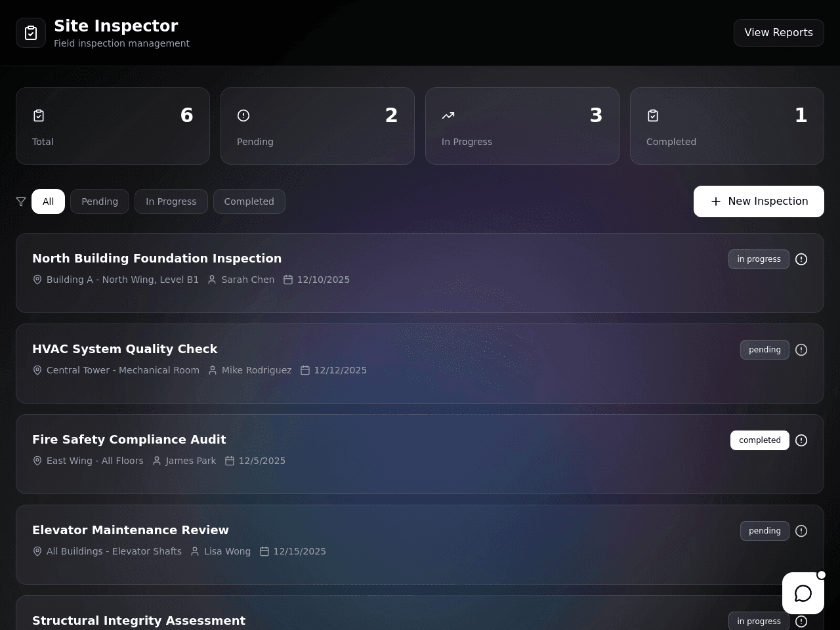840x630 pixels.
Task: Click the alert icon for Elevator Maintenance Review
Action: coord(801,531)
